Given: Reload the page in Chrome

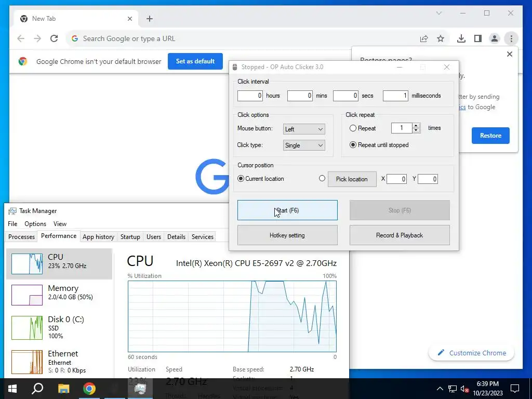Looking at the screenshot, I should click(54, 38).
